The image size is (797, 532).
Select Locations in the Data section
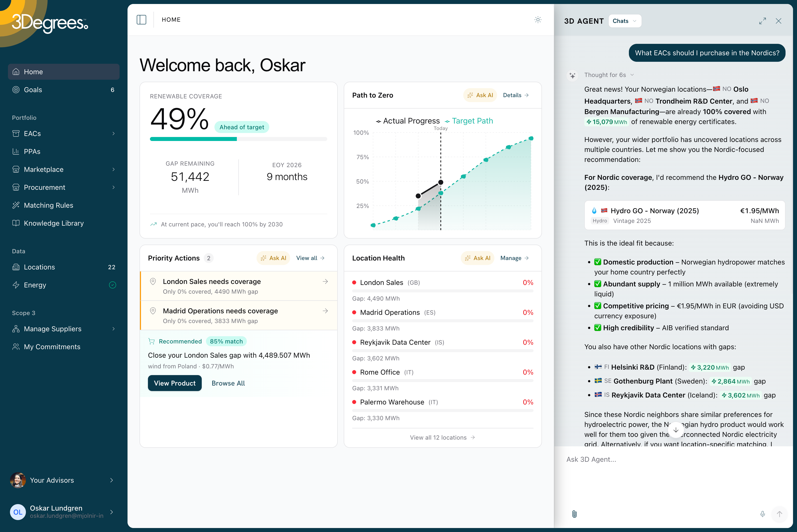pyautogui.click(x=39, y=267)
